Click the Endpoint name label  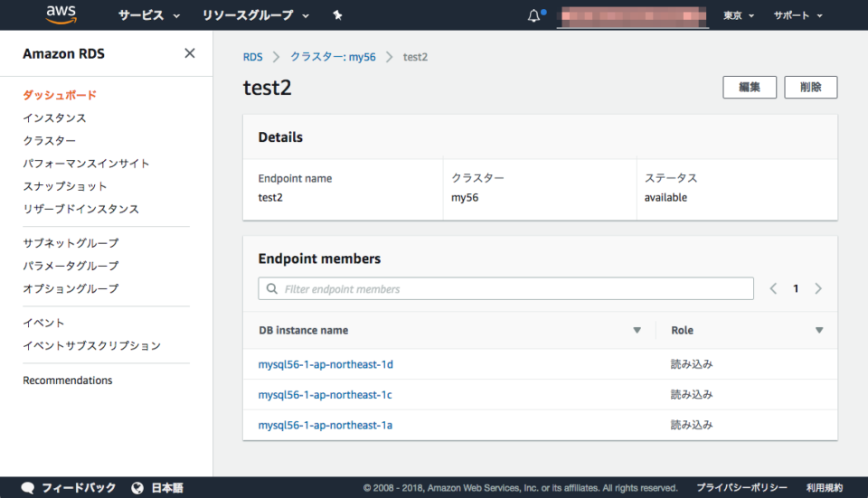click(x=295, y=178)
